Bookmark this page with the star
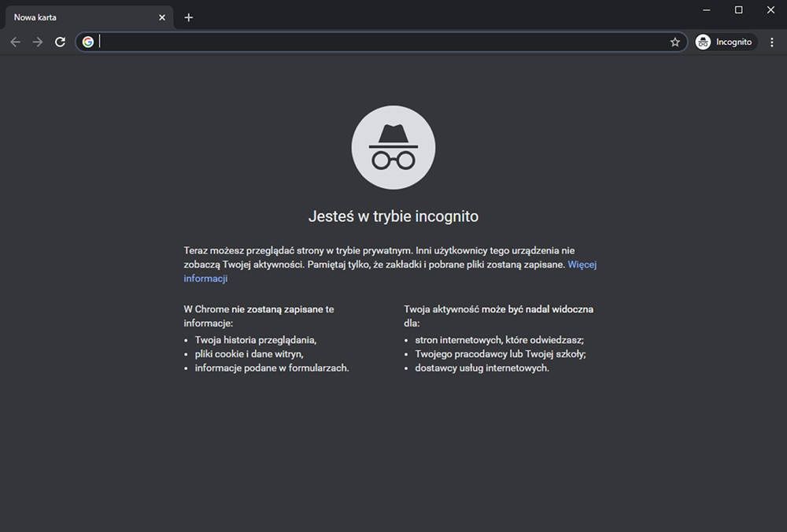The image size is (787, 532). click(675, 42)
